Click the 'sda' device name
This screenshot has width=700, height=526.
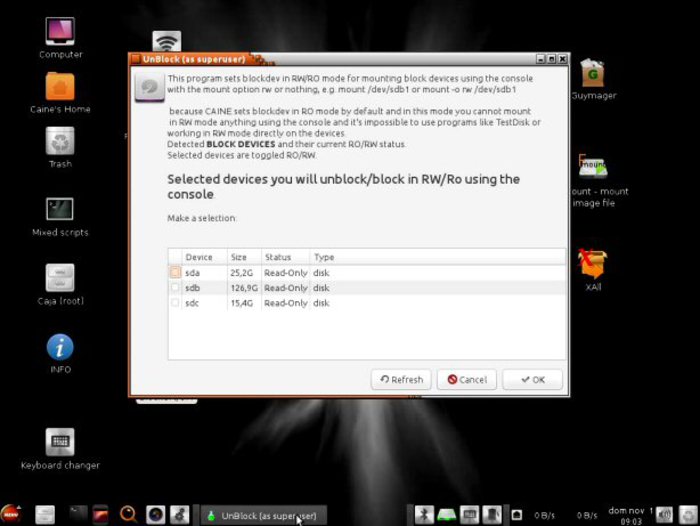[192, 273]
